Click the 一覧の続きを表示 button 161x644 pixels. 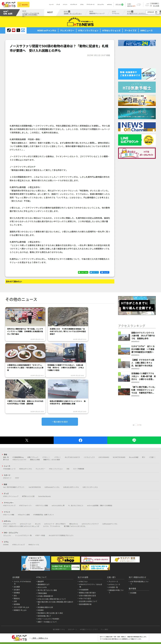click(x=60, y=422)
